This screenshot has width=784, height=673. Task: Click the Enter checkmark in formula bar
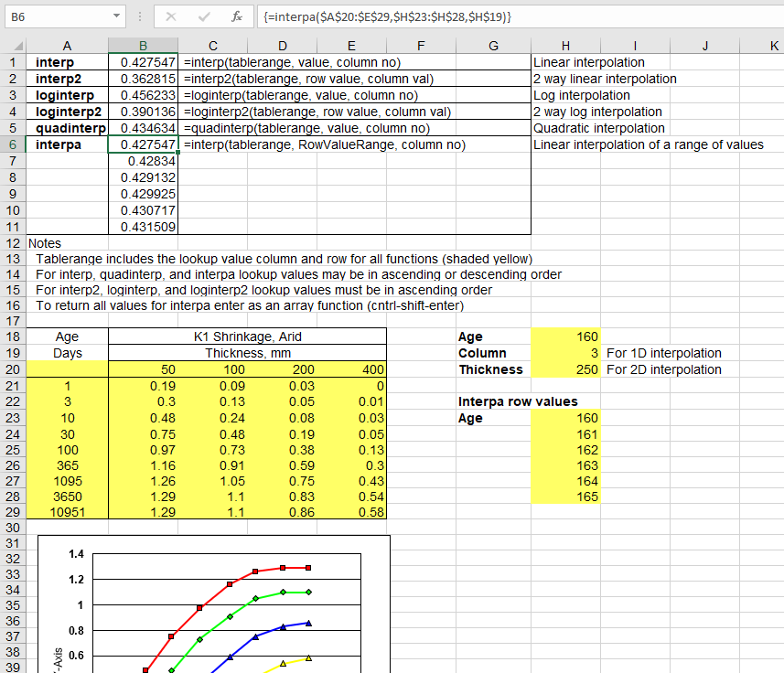[x=205, y=16]
